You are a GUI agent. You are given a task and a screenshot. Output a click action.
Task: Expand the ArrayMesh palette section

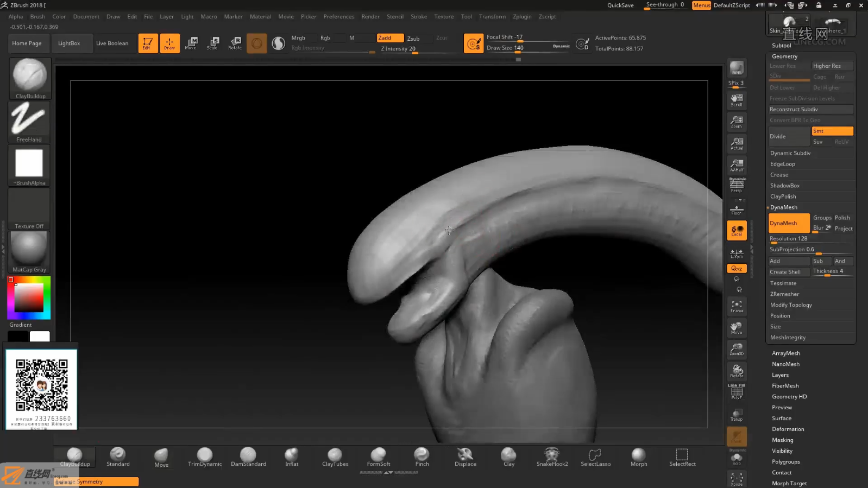tap(785, 353)
